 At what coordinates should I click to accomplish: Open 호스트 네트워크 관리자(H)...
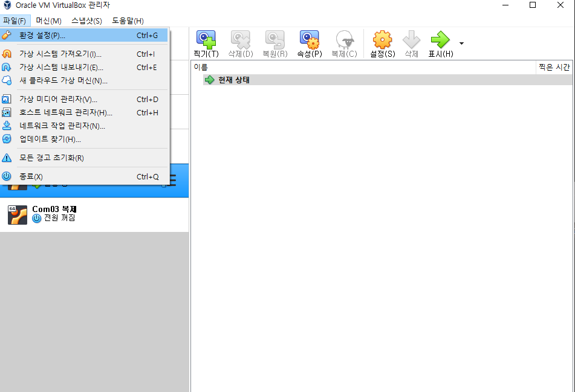click(x=84, y=112)
